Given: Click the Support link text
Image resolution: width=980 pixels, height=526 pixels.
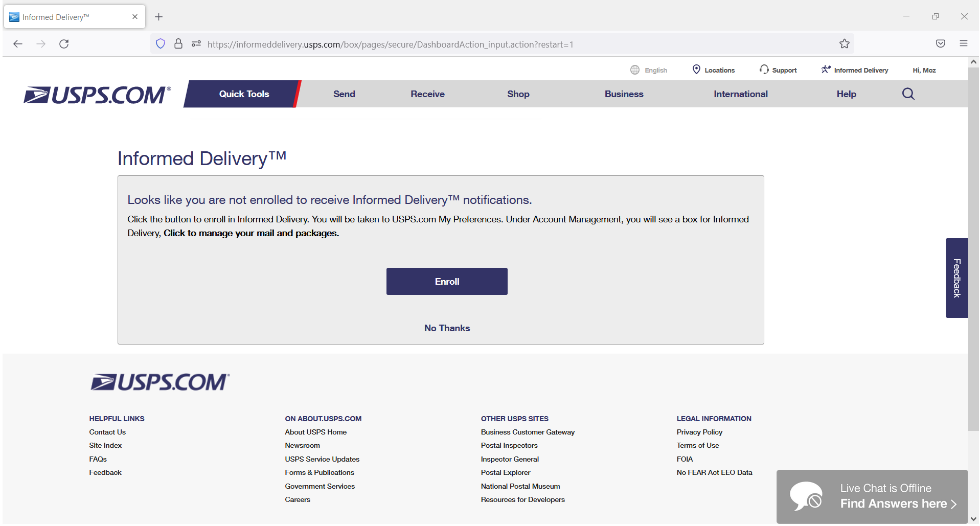Looking at the screenshot, I should coord(784,71).
